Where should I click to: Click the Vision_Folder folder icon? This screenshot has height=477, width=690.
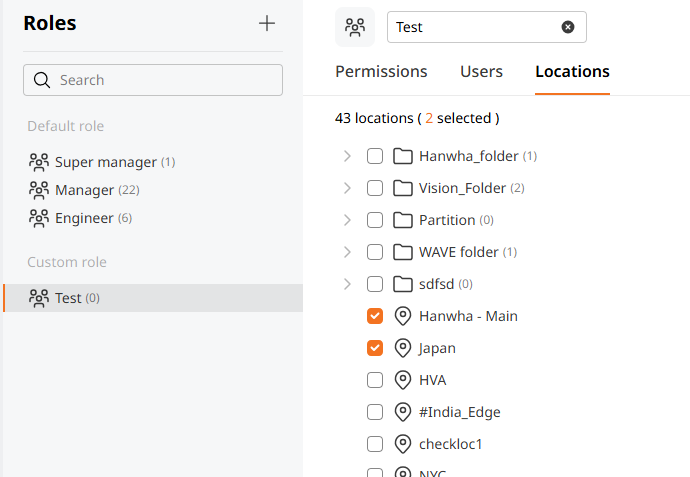click(403, 188)
